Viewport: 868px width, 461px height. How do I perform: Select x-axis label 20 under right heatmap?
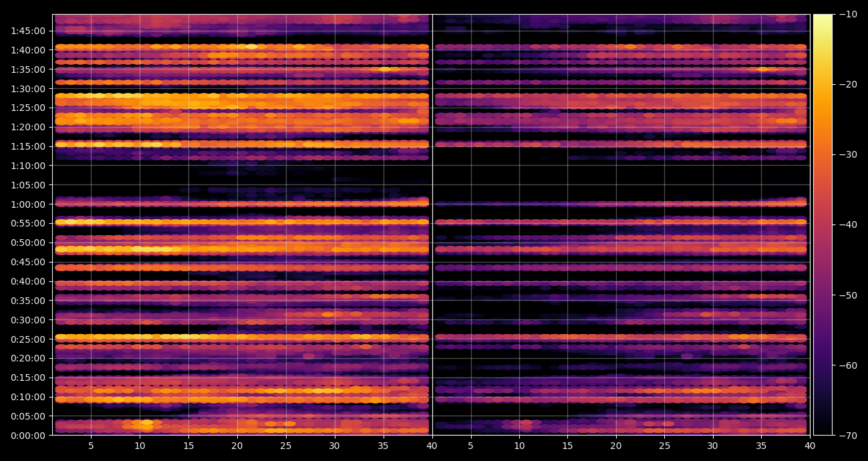point(615,446)
